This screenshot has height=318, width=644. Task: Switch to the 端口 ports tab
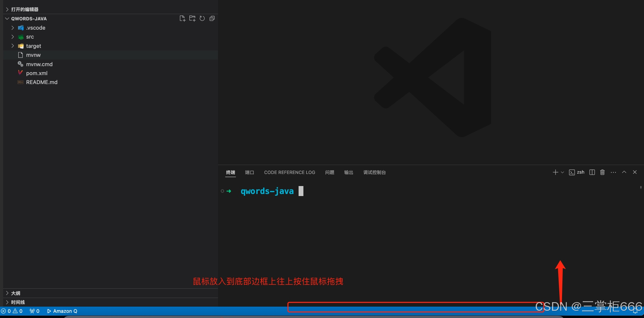[x=249, y=172]
